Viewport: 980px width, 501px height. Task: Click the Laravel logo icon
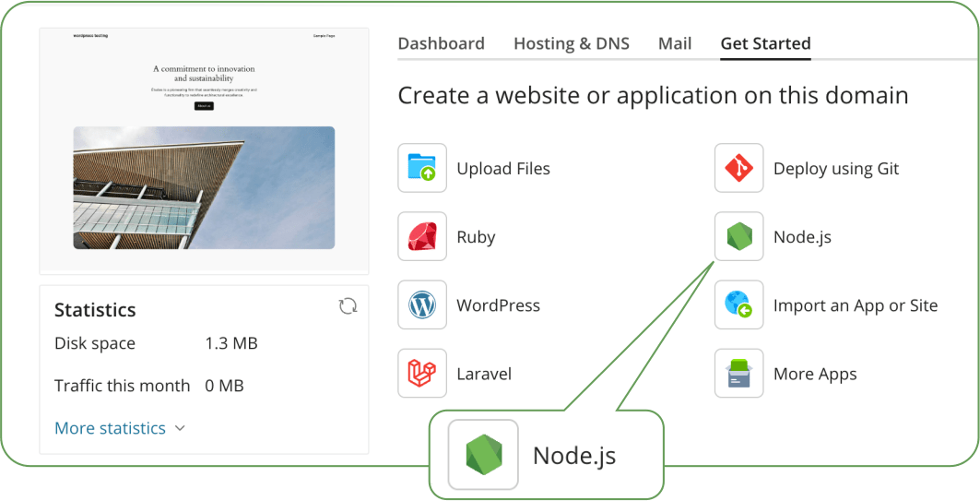pos(422,374)
